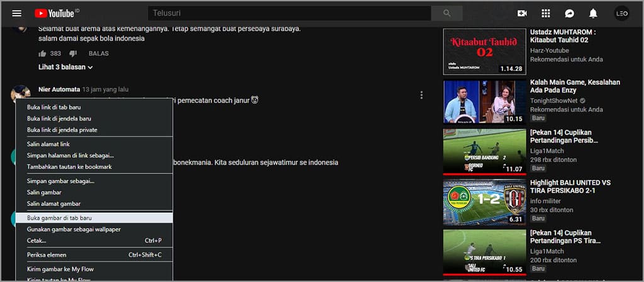The image size is (644, 282).
Task: Open the messages share icon
Action: 569,13
